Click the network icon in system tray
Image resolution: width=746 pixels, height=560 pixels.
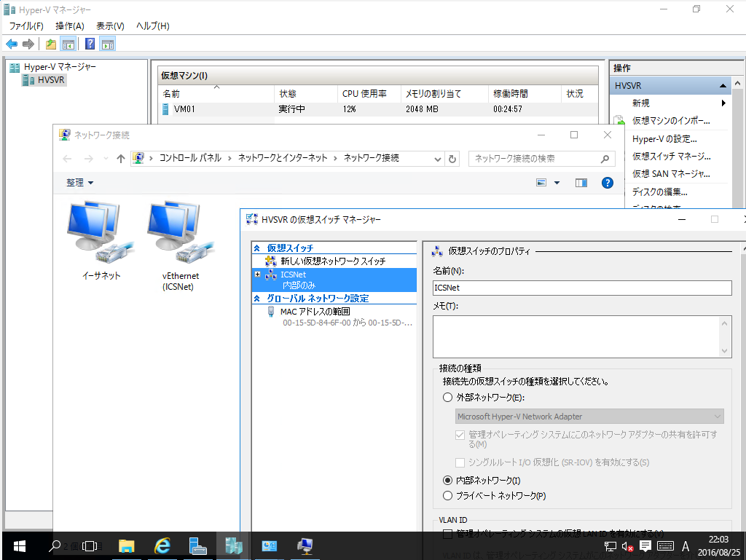coord(610,547)
